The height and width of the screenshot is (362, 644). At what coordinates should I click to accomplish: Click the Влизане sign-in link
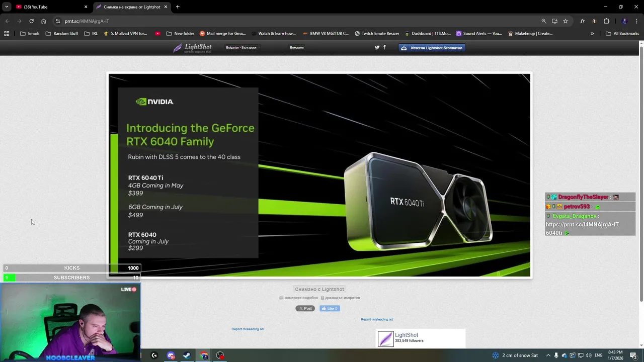click(x=297, y=47)
